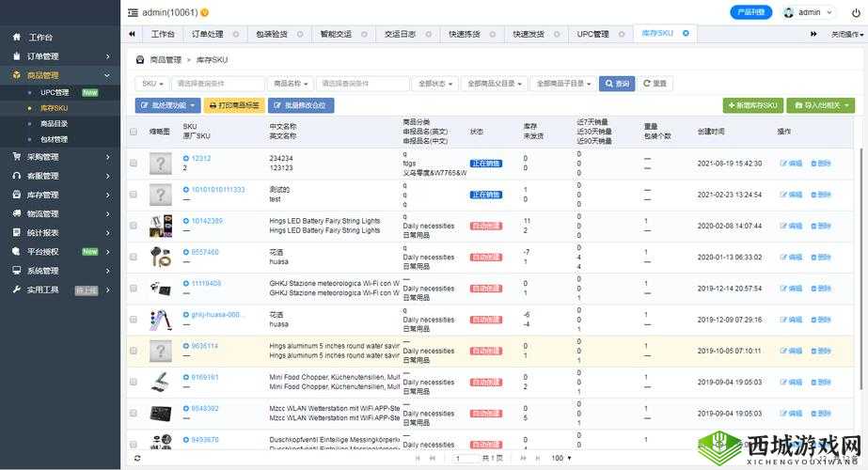This screenshot has height=470, width=868.
Task: Click the yellow 打印商品标签 button
Action: pos(234,105)
